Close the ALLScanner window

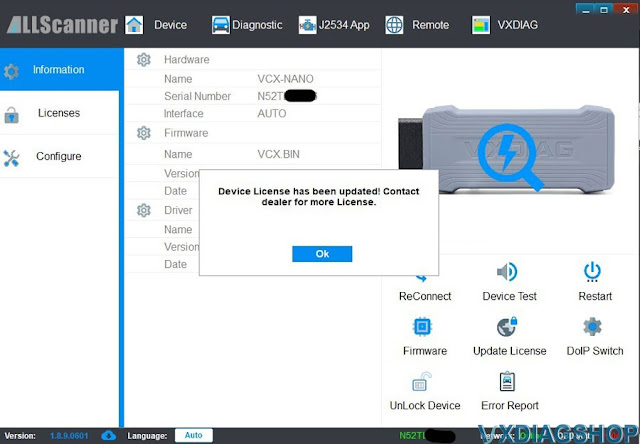pyautogui.click(x=626, y=9)
